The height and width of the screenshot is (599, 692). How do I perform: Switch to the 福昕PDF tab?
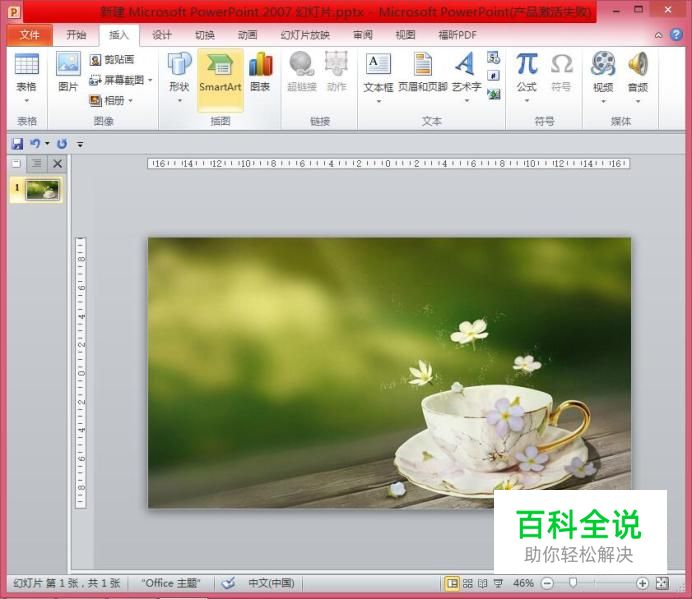click(x=458, y=35)
